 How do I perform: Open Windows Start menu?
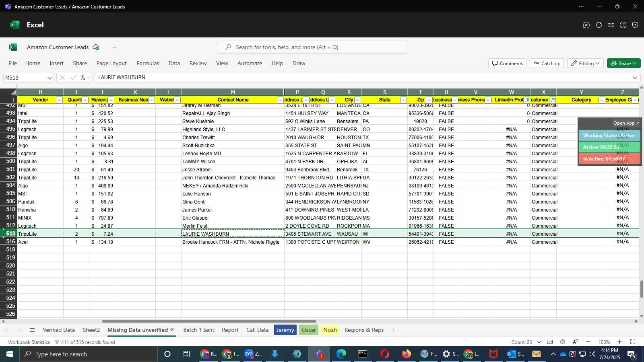(x=10, y=354)
